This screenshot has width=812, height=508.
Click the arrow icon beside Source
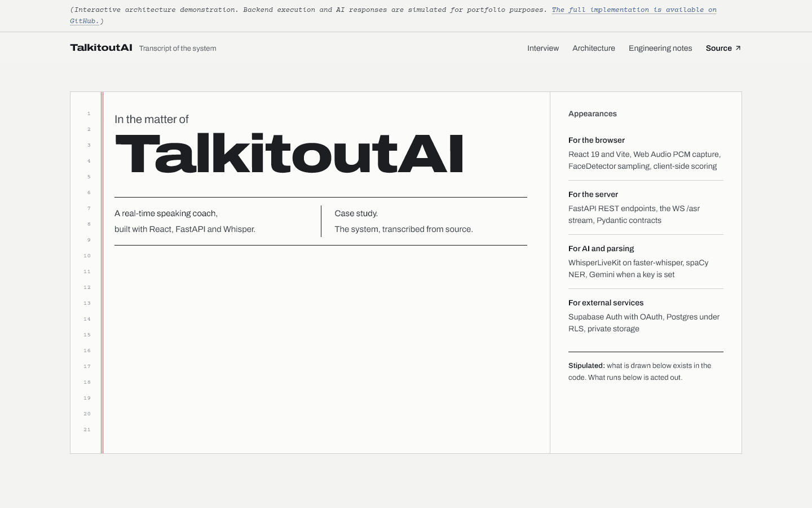[738, 48]
